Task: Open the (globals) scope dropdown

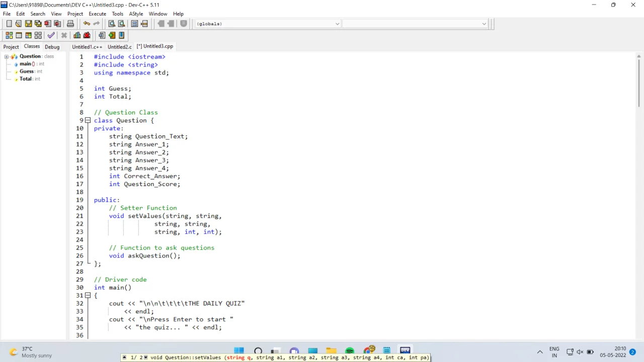Action: [337, 24]
